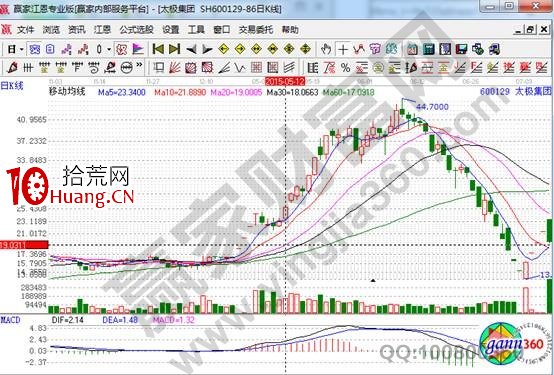Open the 窗口 menu
The image size is (554, 375).
222,30
